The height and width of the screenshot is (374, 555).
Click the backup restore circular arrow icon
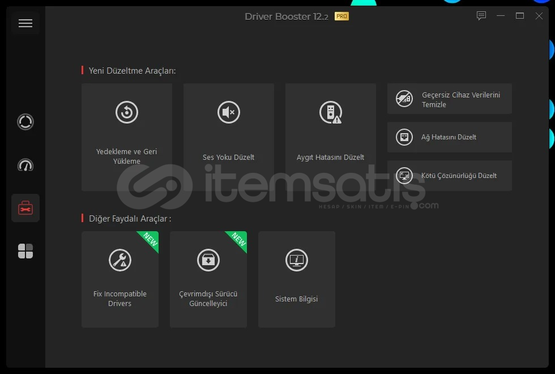127,112
